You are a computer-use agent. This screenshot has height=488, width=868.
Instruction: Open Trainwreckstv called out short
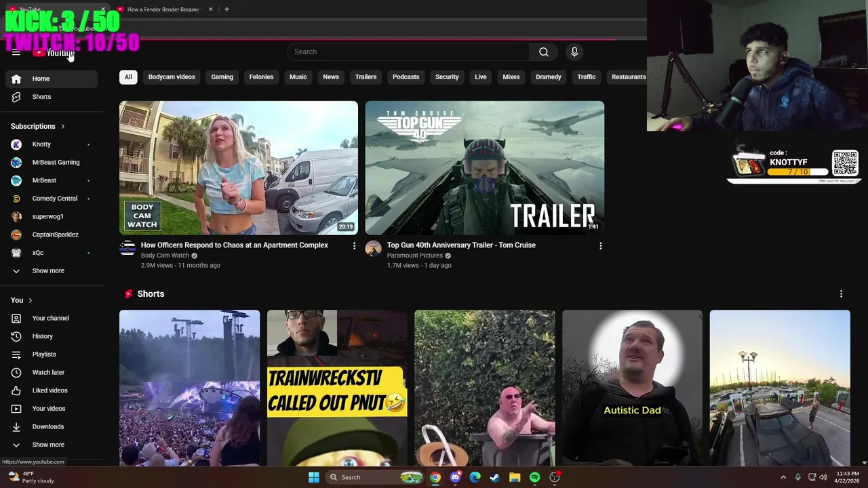337,388
